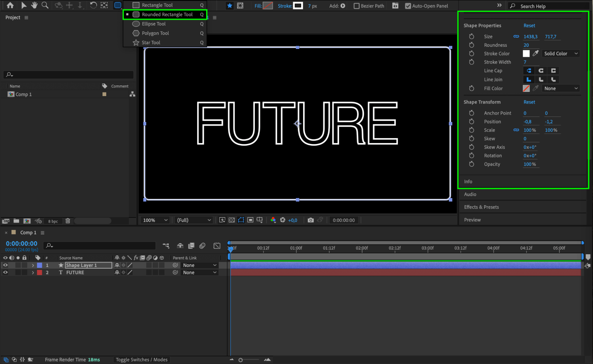The width and height of the screenshot is (593, 364).
Task: Click the Opacity stopwatch icon
Action: click(472, 164)
